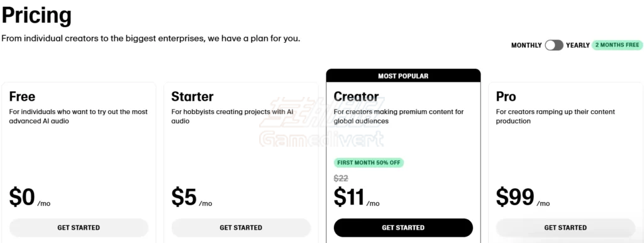Screen dimensions: 644x243
Task: Click the crossed-out $22 price
Action: 341,178
